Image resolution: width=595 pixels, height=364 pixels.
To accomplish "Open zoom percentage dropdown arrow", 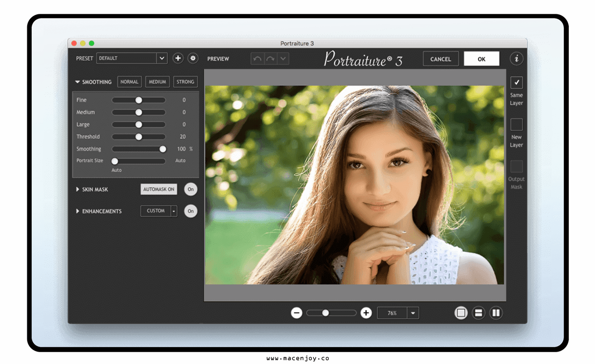I will click(413, 313).
